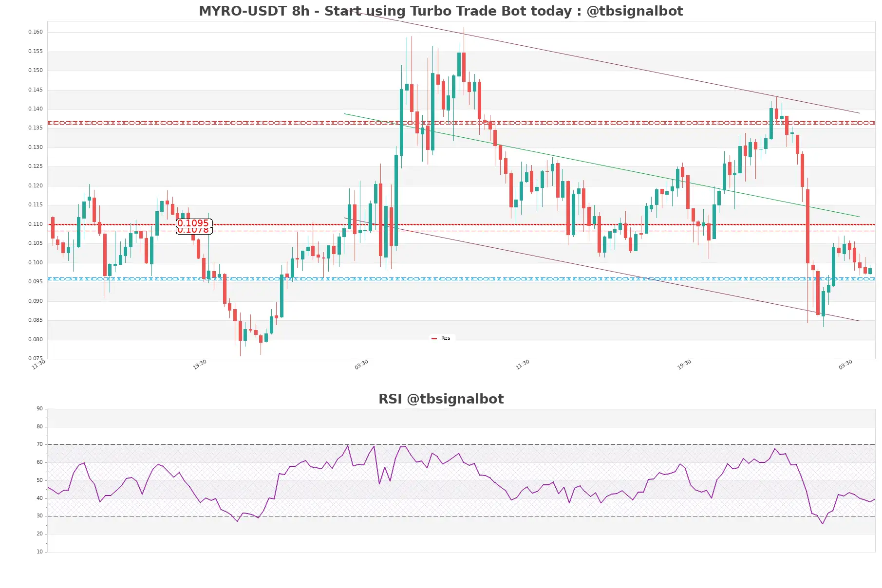Click the RSI 10 axis label
Screen dimensions: 882x588
coord(39,552)
